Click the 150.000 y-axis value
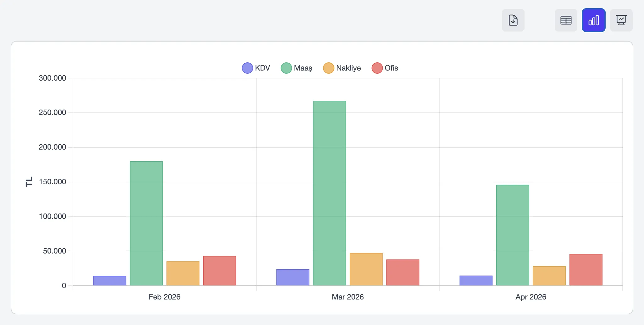Viewport: 644px width, 325px height. click(52, 182)
